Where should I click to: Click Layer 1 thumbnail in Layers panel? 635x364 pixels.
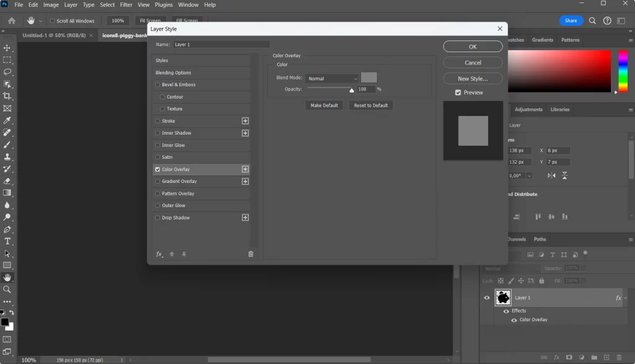pyautogui.click(x=502, y=298)
